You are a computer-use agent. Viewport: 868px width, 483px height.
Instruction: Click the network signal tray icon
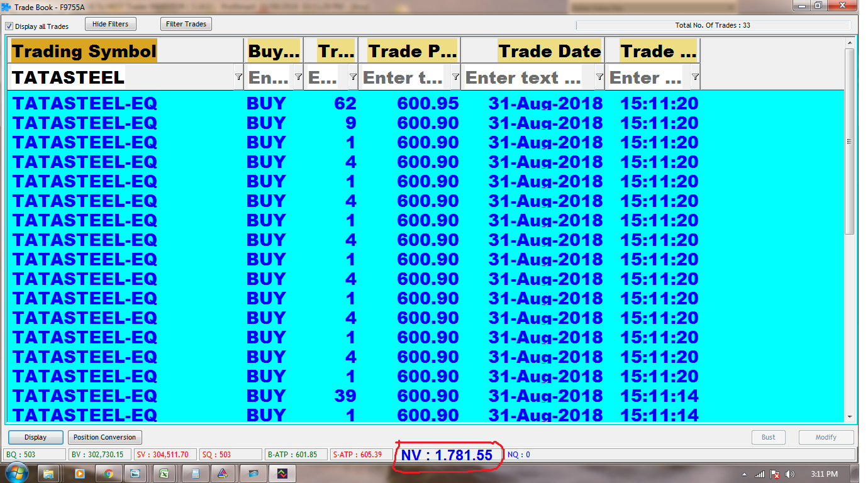[x=760, y=474]
